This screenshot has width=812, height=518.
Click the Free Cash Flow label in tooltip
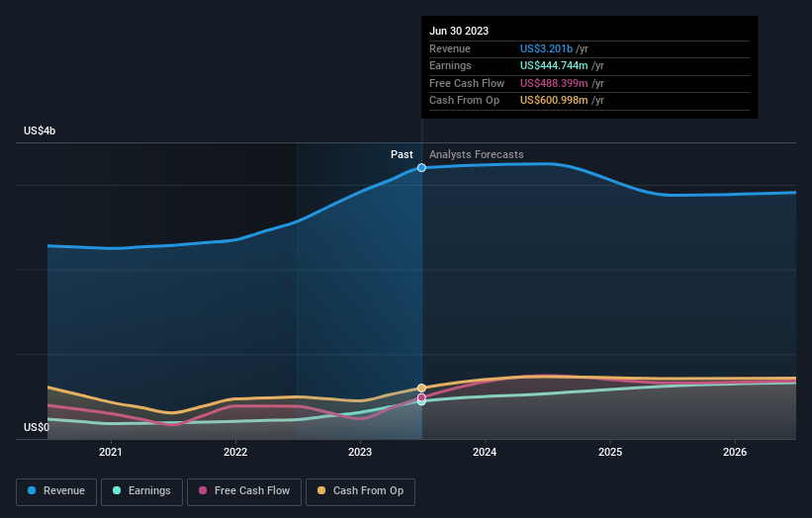click(x=467, y=83)
